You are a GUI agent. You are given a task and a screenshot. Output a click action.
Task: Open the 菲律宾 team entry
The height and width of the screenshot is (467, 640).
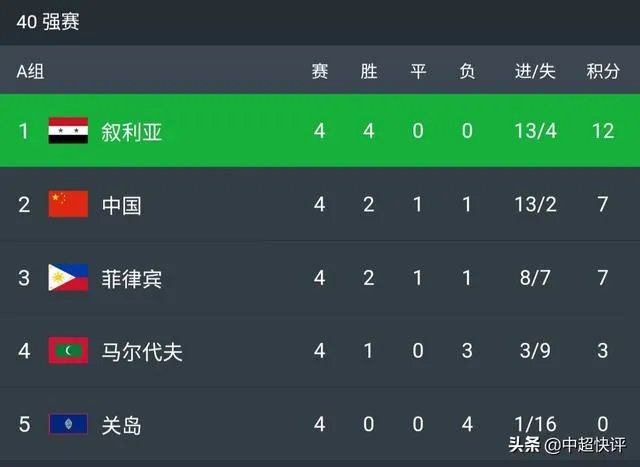(x=131, y=278)
